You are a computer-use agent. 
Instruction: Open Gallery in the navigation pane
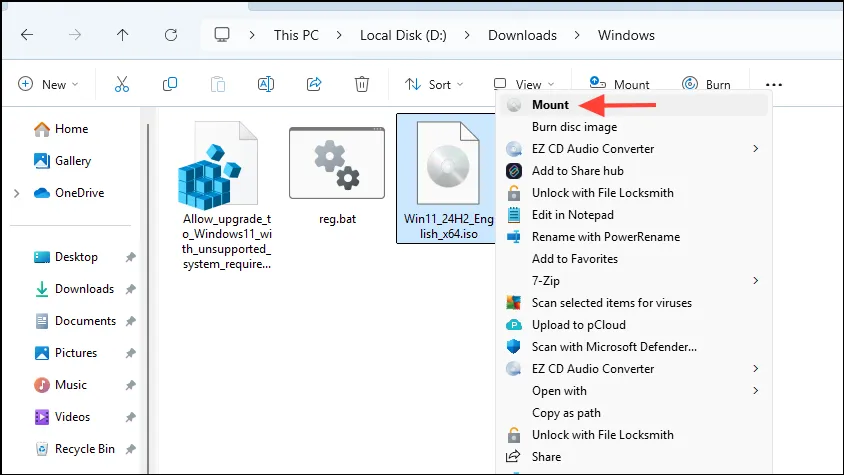click(62, 160)
